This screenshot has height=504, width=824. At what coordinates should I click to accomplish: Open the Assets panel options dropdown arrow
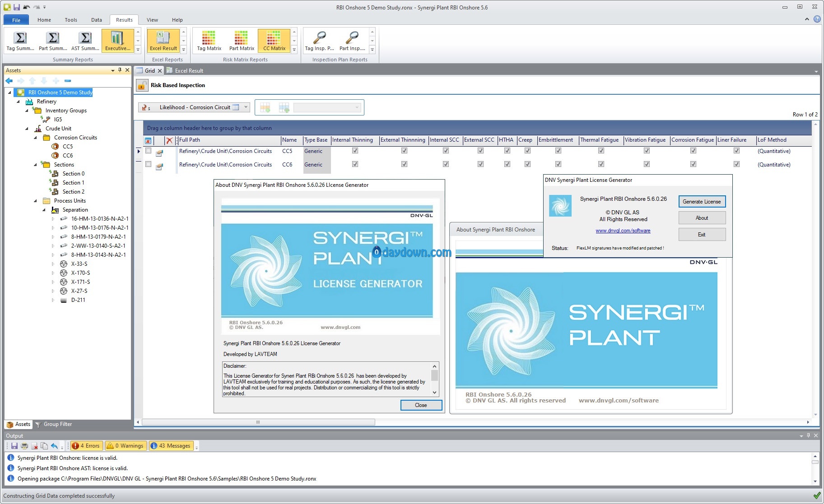pyautogui.click(x=112, y=70)
